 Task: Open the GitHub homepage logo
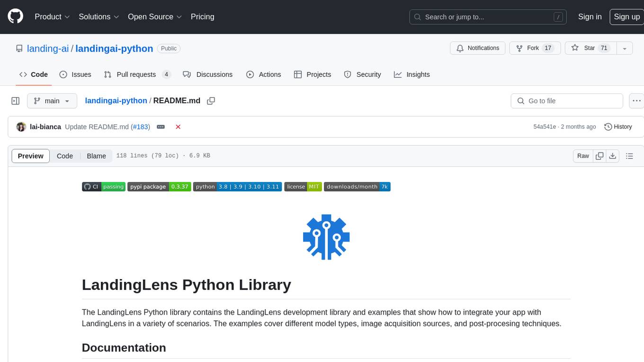tap(15, 17)
